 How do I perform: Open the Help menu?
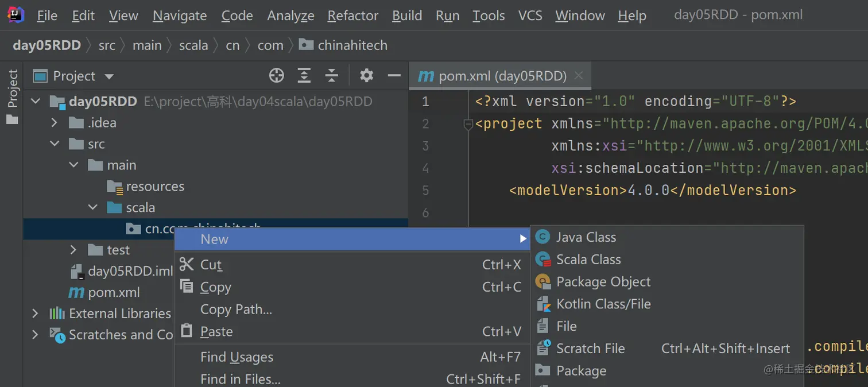(632, 16)
